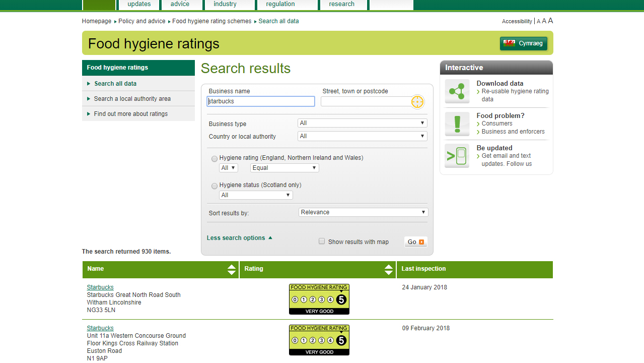Open the industry navigation tab
This screenshot has width=644, height=363.
pos(225,4)
